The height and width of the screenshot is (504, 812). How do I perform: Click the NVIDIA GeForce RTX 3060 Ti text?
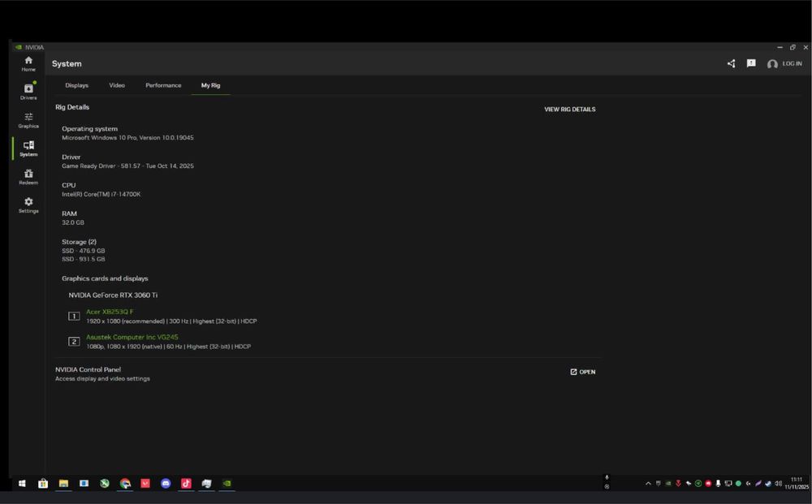point(113,295)
